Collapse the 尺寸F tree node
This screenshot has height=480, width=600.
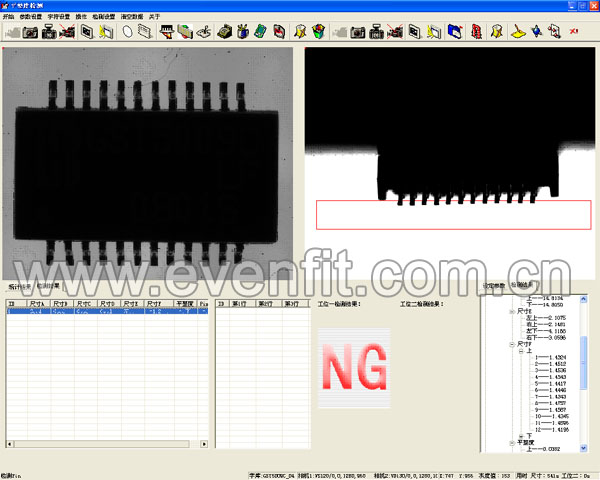tap(512, 344)
